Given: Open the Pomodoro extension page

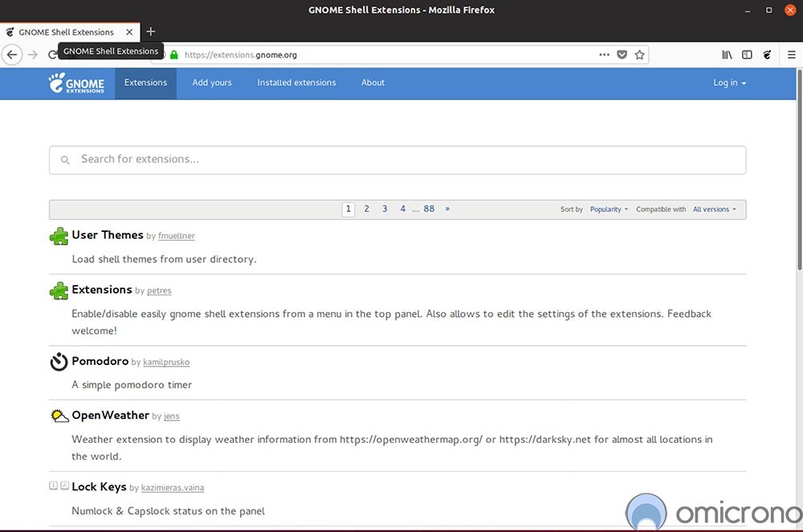Looking at the screenshot, I should click(x=100, y=361).
